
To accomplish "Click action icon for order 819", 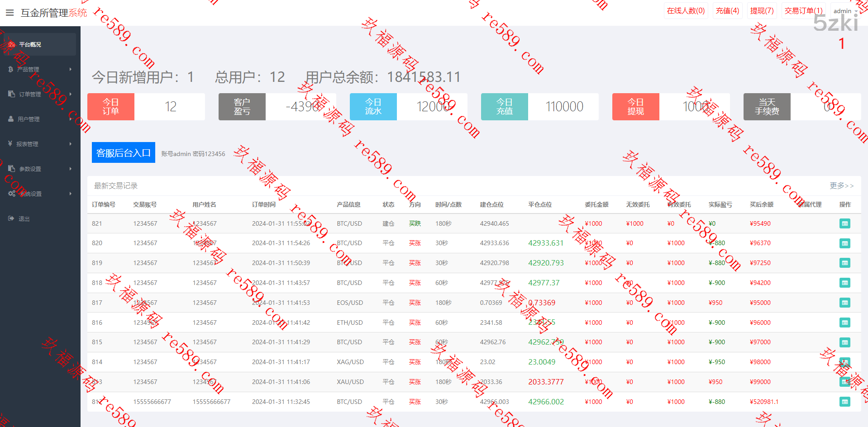I will pyautogui.click(x=844, y=263).
